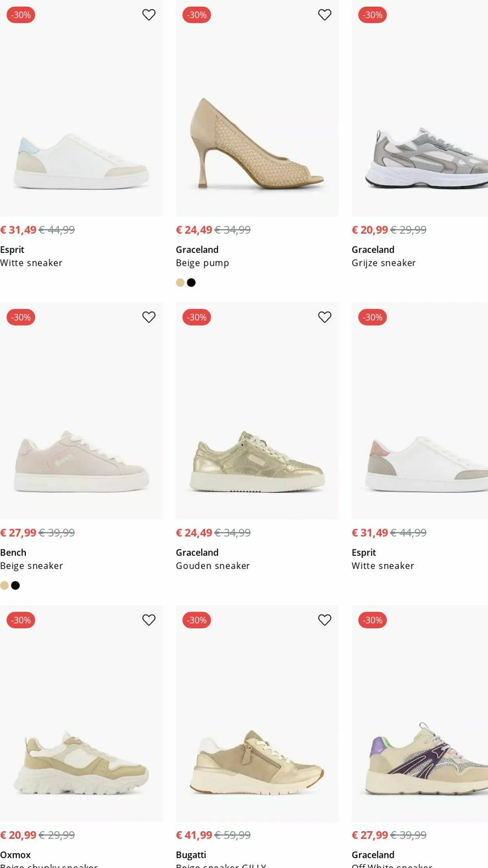
Task: Open the Gouden sneaker product link
Action: tap(213, 566)
